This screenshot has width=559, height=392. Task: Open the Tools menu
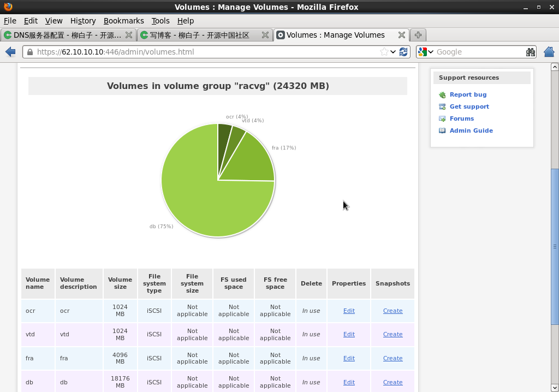coord(160,21)
